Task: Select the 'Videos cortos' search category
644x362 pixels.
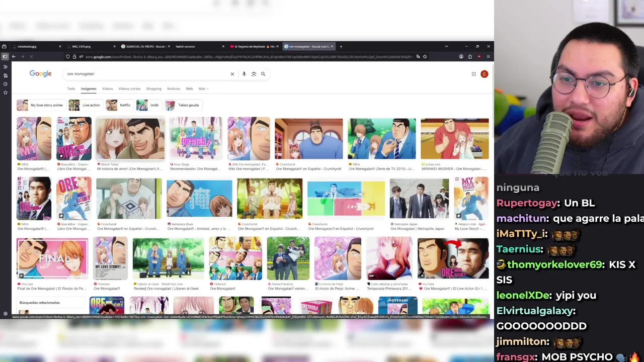Action: pyautogui.click(x=129, y=88)
